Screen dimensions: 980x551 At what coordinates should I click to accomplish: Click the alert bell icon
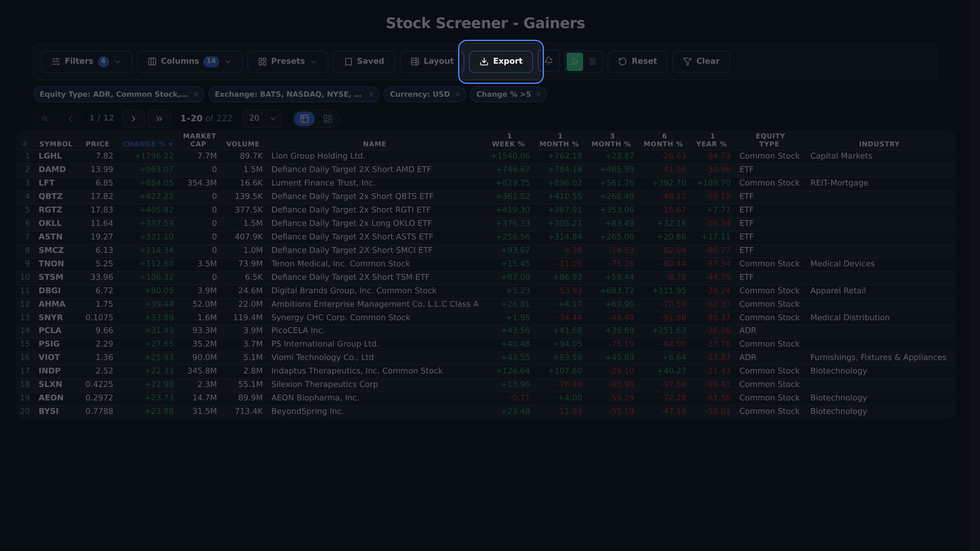coord(549,61)
